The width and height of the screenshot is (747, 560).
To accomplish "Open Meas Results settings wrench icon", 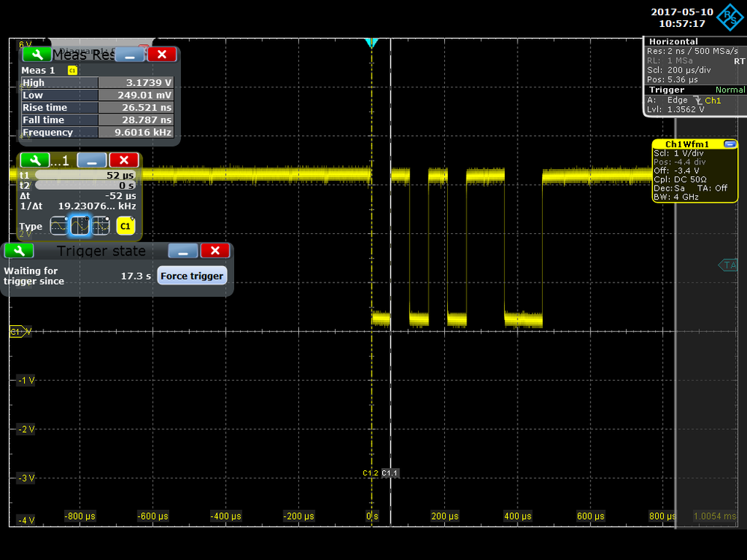I will tap(36, 55).
